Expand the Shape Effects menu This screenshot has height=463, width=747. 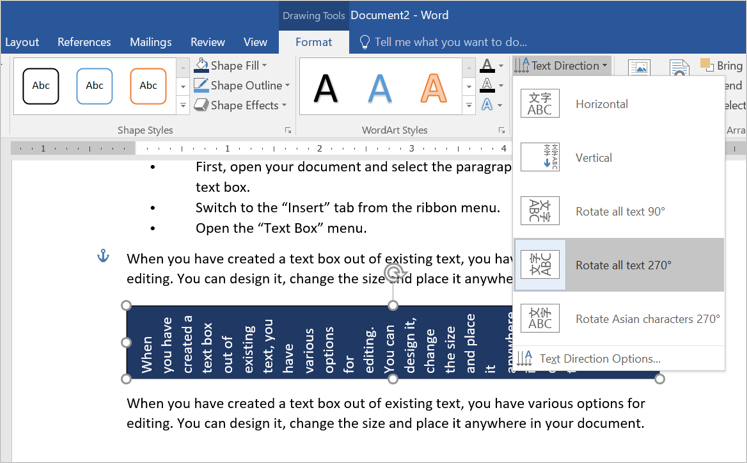244,105
